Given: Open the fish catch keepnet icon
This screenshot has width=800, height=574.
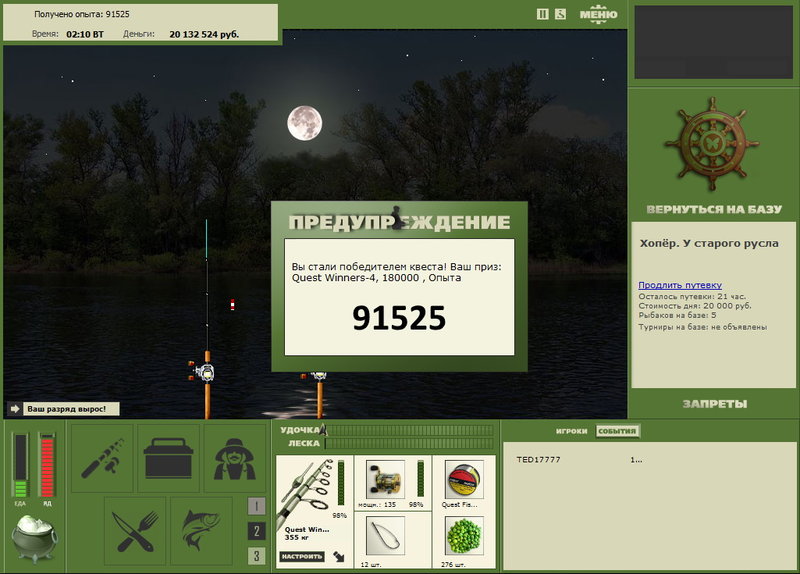Looking at the screenshot, I should [x=202, y=531].
